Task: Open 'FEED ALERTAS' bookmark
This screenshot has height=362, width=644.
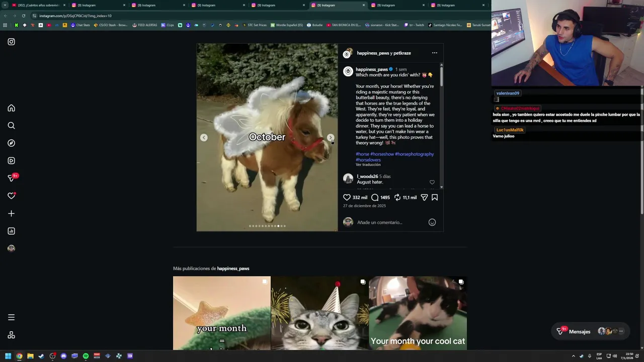Action: click(x=145, y=25)
